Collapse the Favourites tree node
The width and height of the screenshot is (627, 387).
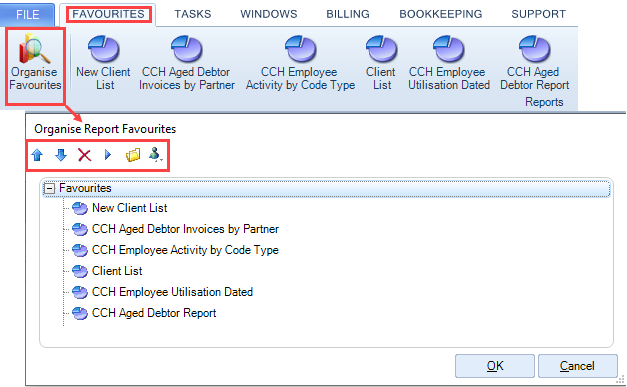(50, 188)
